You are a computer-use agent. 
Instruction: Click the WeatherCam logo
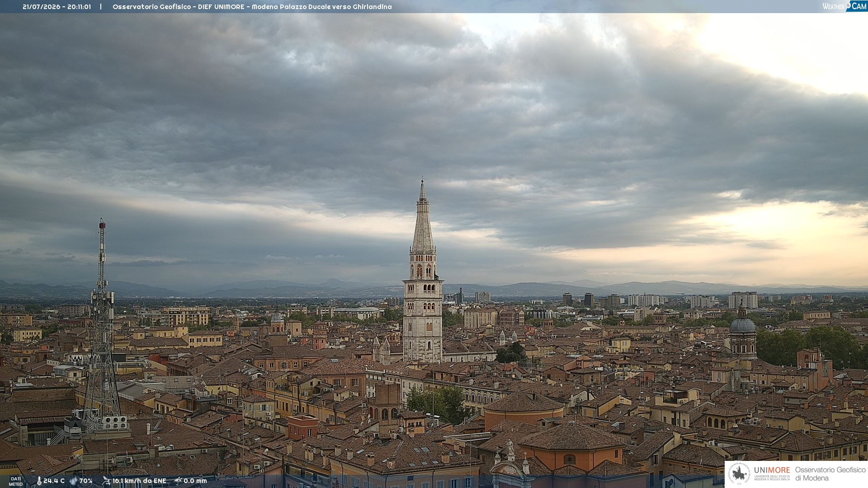844,6
